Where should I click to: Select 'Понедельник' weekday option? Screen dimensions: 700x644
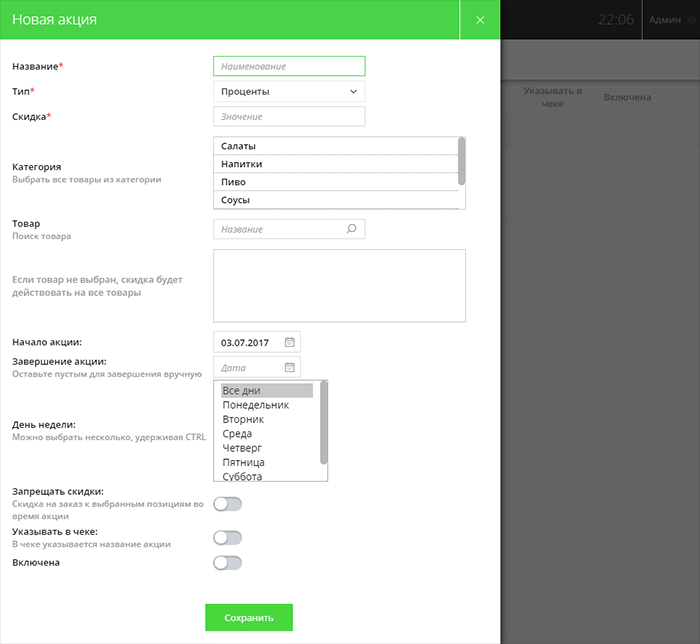pyautogui.click(x=266, y=405)
